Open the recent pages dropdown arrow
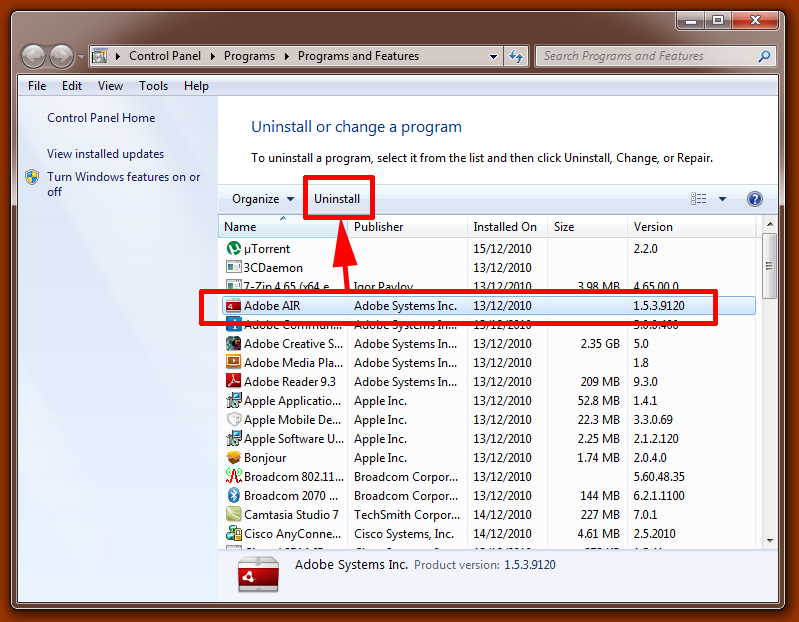 (81, 57)
